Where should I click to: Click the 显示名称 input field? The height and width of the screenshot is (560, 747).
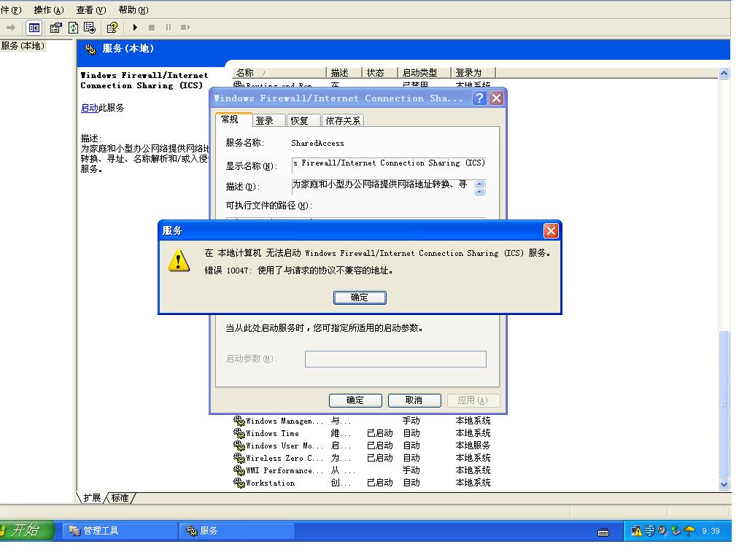[389, 164]
